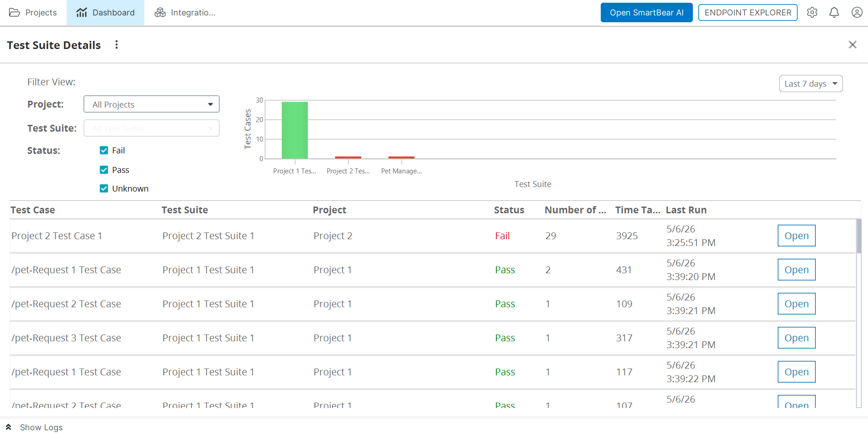868x433 pixels.
Task: Click the 109 time value
Action: coord(624,304)
